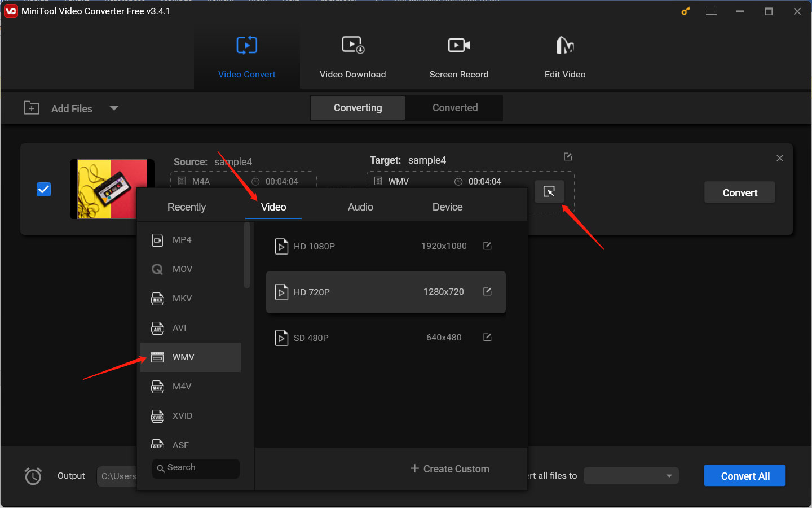Click the source M4A format label
This screenshot has height=508, width=812.
coord(201,181)
